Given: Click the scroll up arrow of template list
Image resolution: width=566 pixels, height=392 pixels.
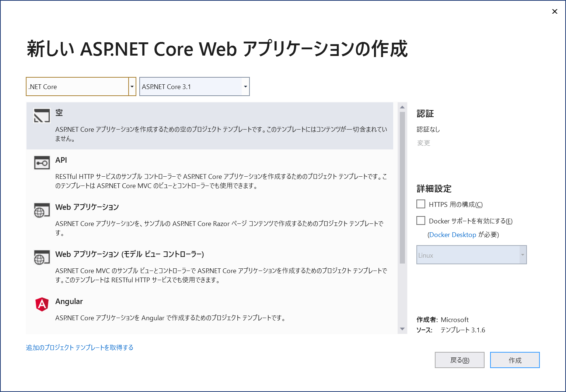Looking at the screenshot, I should coord(402,107).
